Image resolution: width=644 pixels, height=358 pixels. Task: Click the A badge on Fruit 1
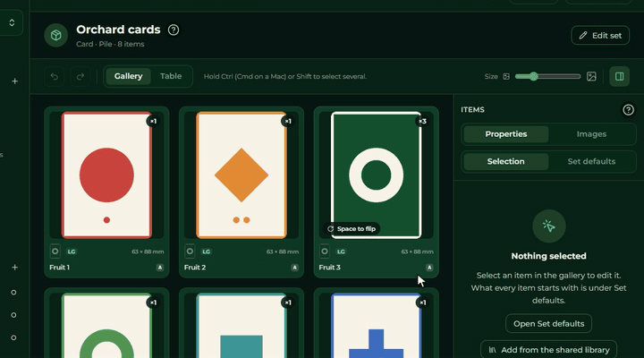pyautogui.click(x=160, y=268)
